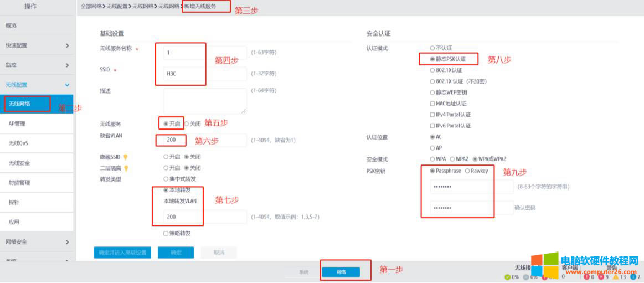Focus the 缺省VLAN input field
Image resolution: width=644 pixels, height=283 pixels.
pyautogui.click(x=205, y=140)
